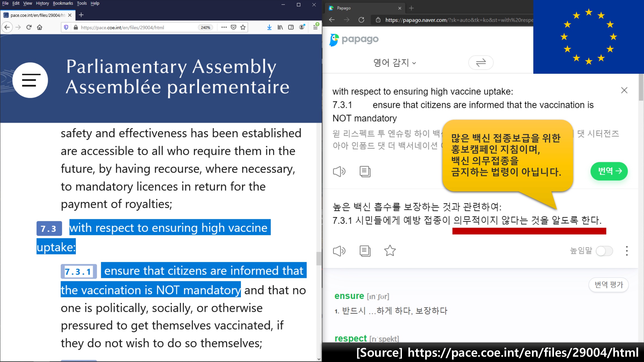Screen dimensions: 644x362
Task: Click the 7.3.1 paragraph number badge
Action: pyautogui.click(x=79, y=271)
